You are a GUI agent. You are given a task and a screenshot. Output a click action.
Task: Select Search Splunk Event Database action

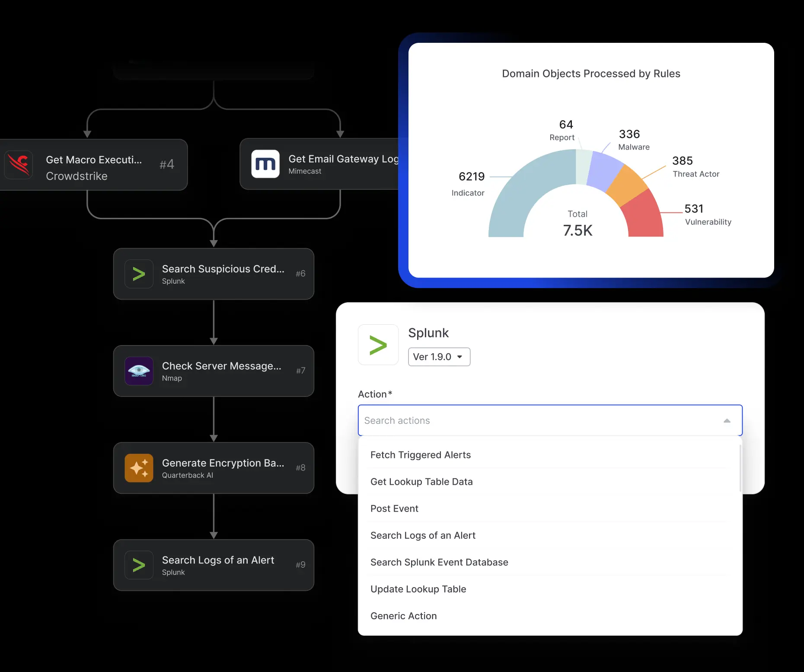tap(439, 562)
